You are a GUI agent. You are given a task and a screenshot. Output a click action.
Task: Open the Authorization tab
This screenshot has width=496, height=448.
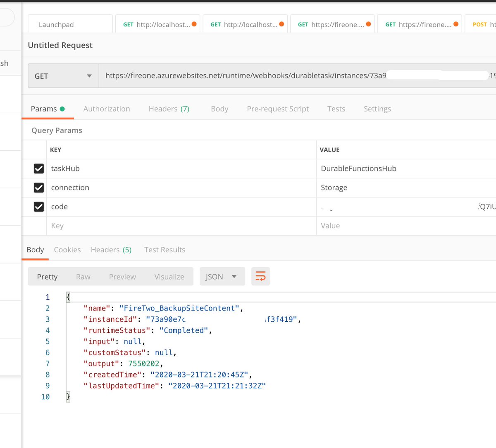tap(107, 109)
